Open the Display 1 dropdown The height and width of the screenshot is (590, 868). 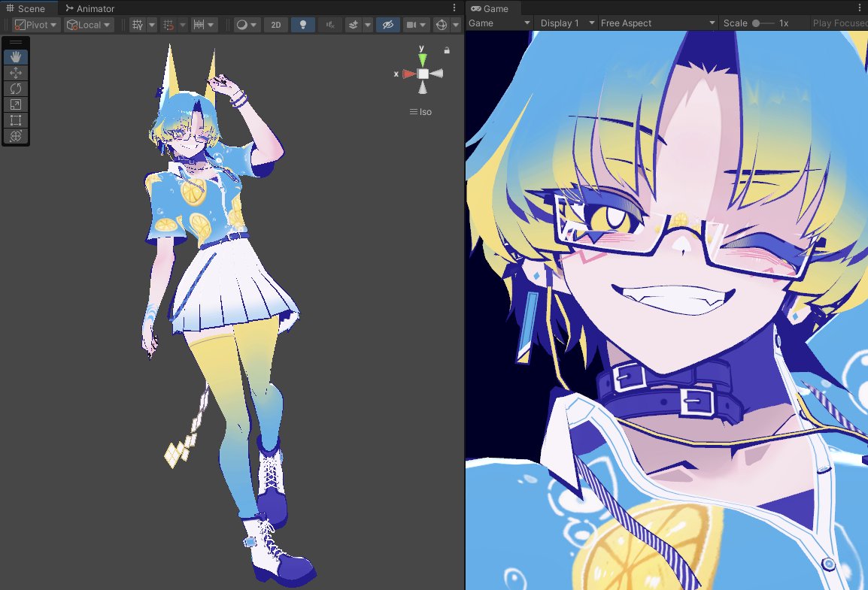[x=567, y=23]
